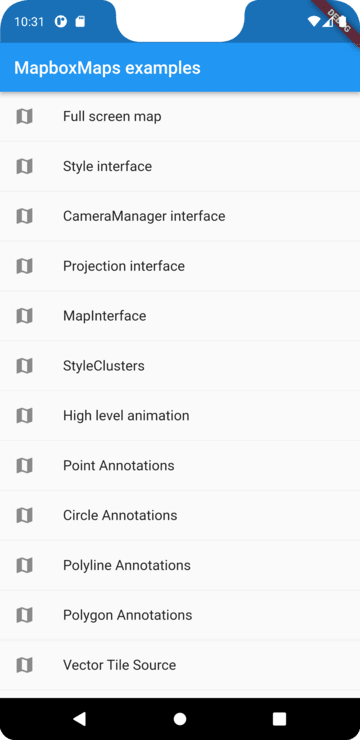
Task: Tap the Android recent apps square button
Action: (280, 719)
